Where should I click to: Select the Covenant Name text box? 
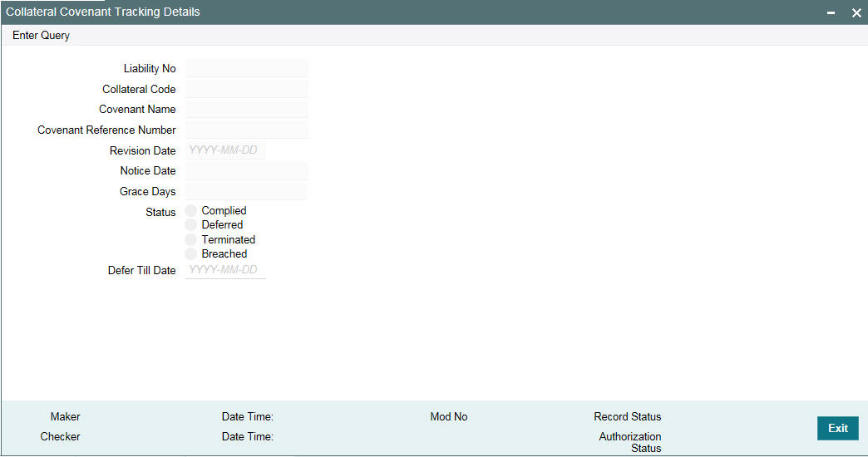tap(246, 110)
